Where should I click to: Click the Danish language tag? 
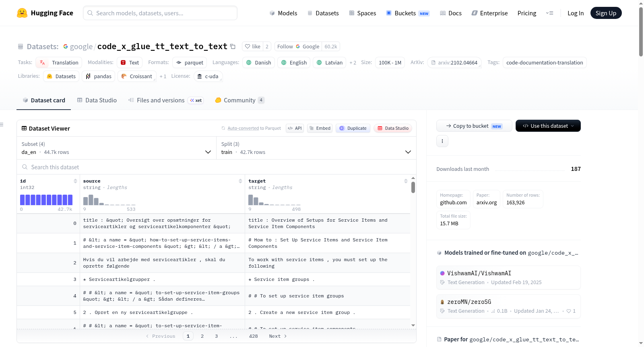(258, 62)
